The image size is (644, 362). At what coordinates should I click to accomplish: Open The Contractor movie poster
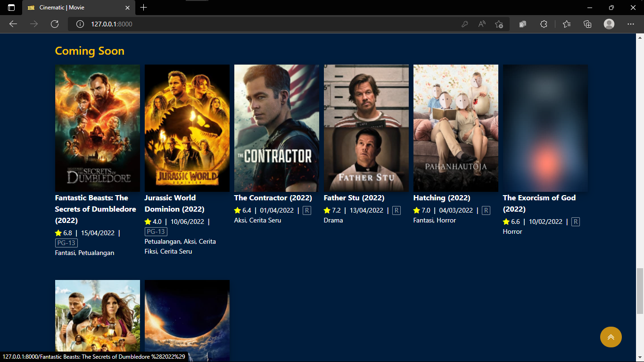tap(277, 128)
